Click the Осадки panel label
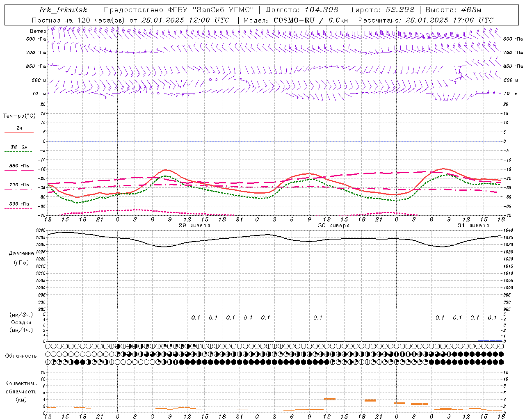The height and width of the screenshot is (420, 525). pyautogui.click(x=21, y=322)
